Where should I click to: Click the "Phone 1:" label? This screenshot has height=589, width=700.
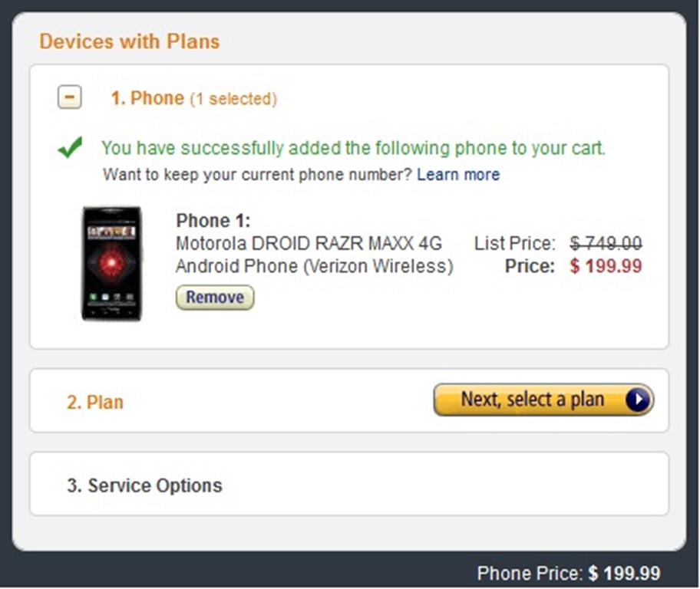[213, 221]
